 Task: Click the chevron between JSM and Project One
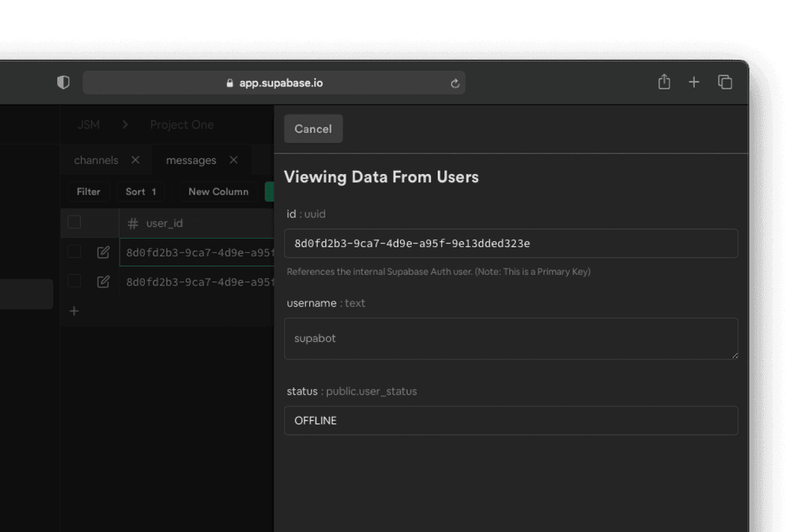125,125
